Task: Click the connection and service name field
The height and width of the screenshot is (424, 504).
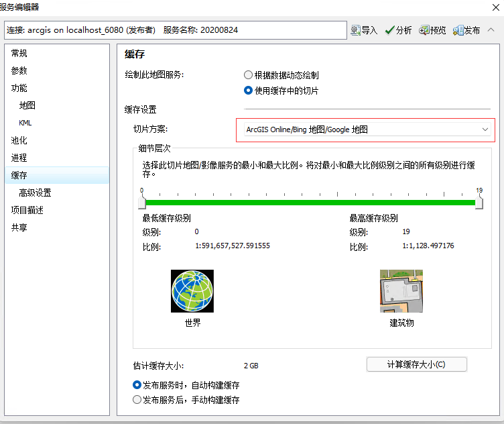Action: (174, 30)
